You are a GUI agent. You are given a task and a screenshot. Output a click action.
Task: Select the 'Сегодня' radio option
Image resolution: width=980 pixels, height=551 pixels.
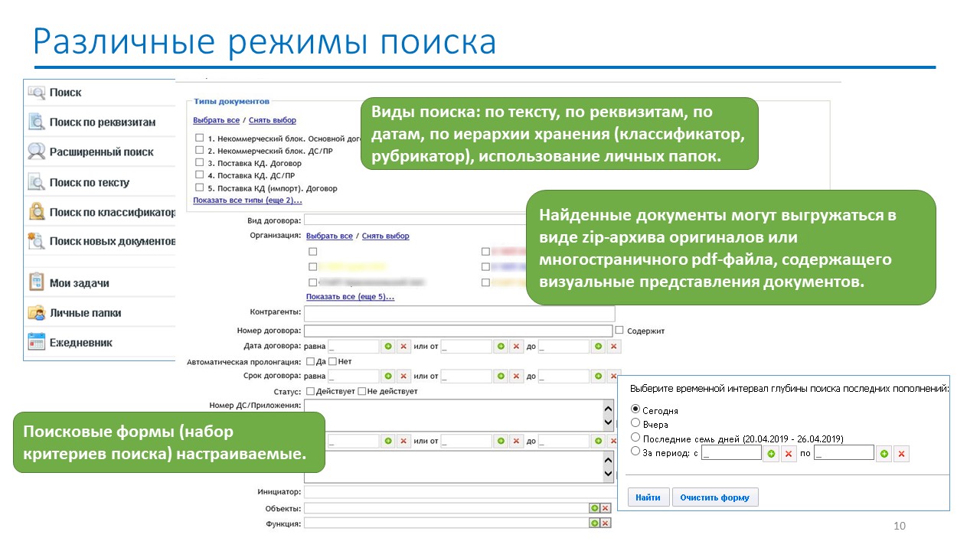click(635, 409)
